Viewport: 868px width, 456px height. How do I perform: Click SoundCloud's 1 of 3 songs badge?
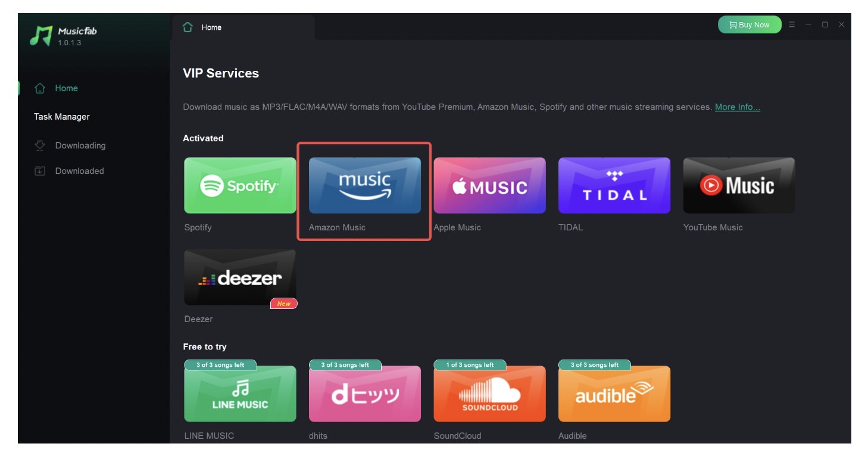click(470, 365)
